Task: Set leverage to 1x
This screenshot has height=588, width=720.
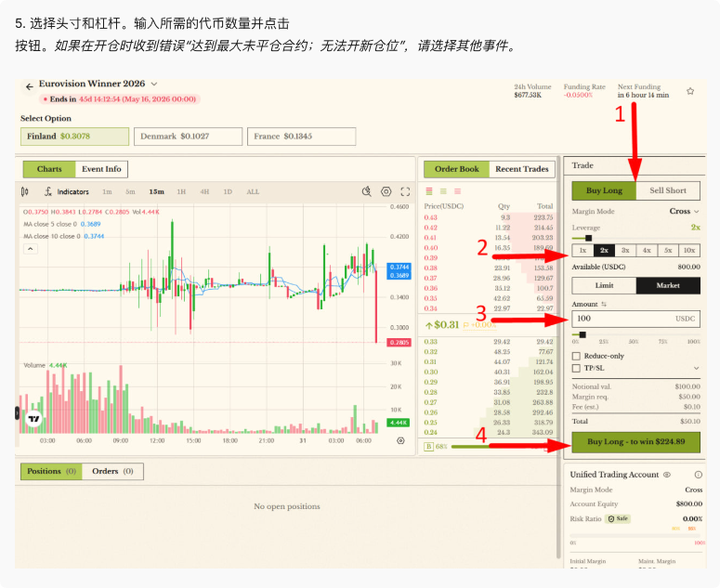Action: (x=583, y=250)
